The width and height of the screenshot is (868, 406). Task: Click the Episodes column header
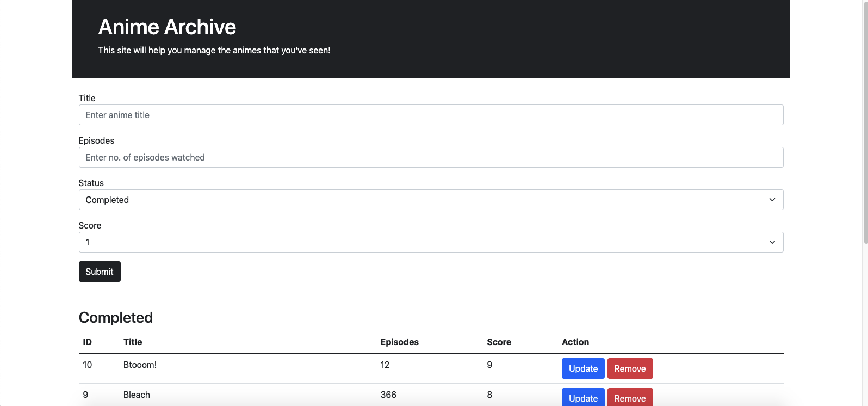(400, 342)
